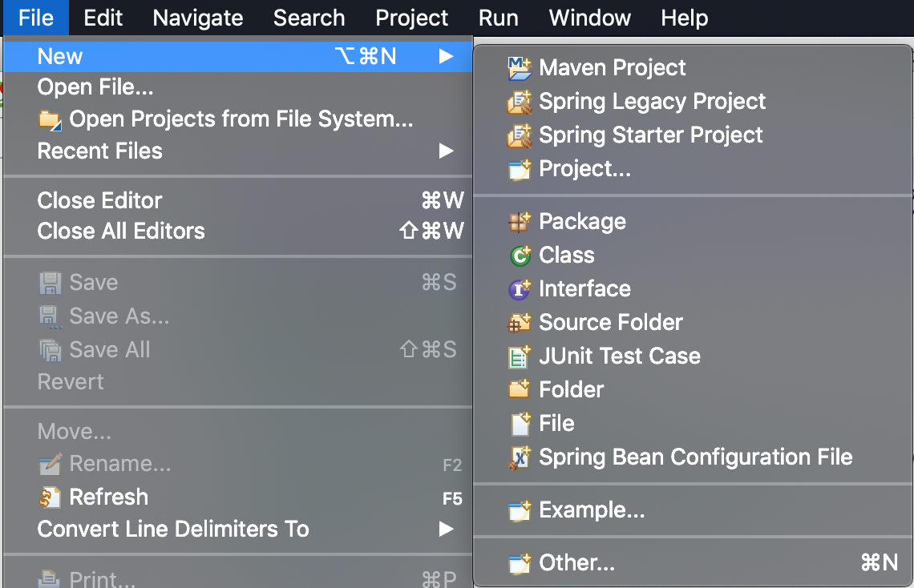This screenshot has height=588, width=914.
Task: Open the File menu
Action: click(36, 18)
